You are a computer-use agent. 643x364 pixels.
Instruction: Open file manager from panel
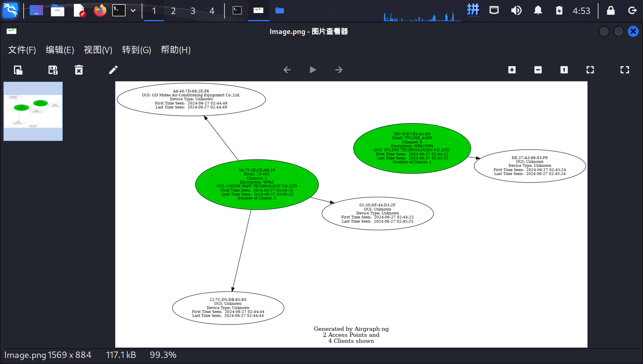57,10
